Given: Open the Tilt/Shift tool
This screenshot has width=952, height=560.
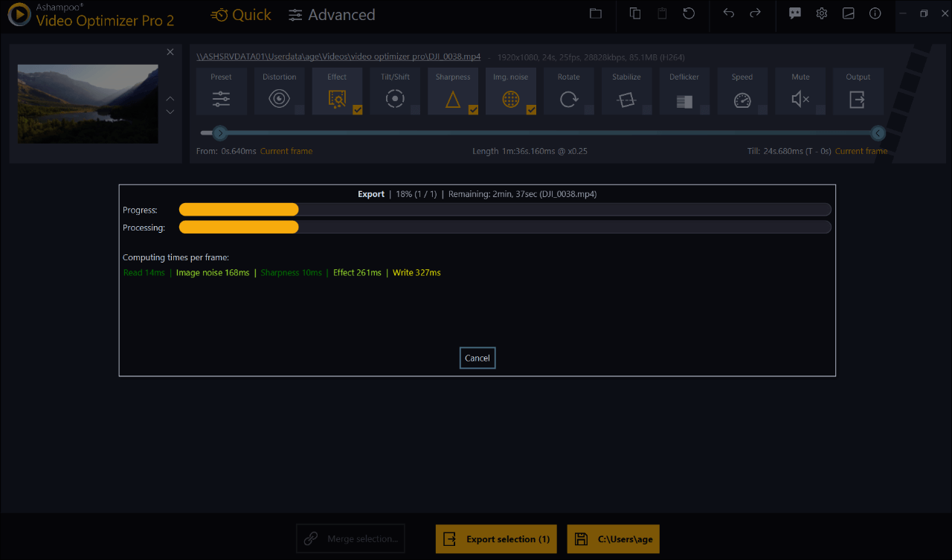Looking at the screenshot, I should pos(395,91).
